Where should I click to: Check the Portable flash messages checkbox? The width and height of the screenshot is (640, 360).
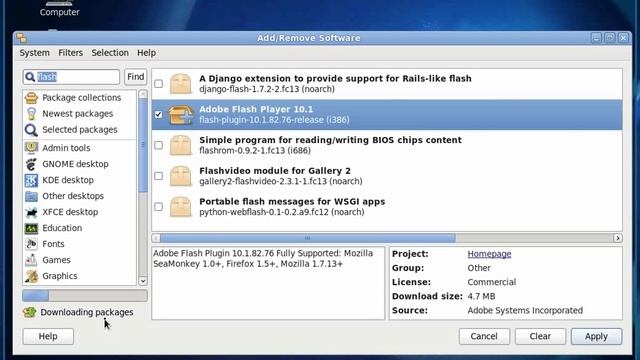point(158,207)
